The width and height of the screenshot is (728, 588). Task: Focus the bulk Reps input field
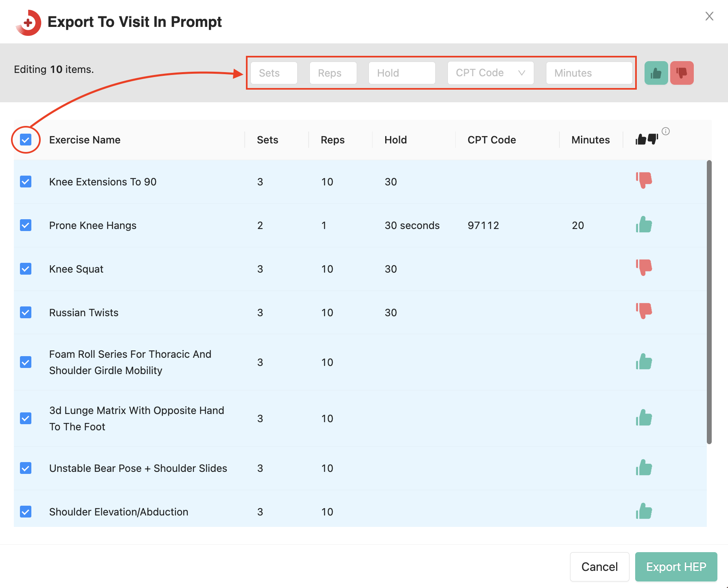tap(333, 73)
